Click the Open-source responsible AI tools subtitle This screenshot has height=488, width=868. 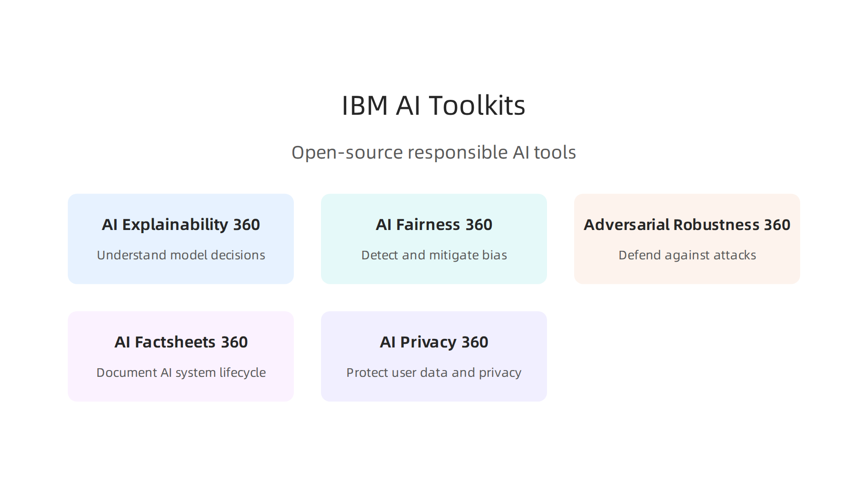434,153
